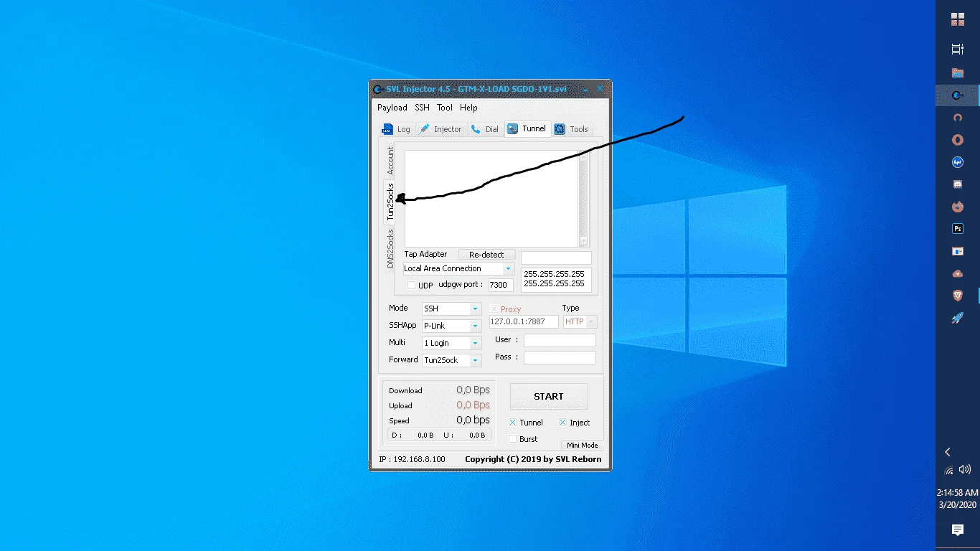Viewport: 980px width, 551px height.
Task: Open the Help menu
Action: coord(468,108)
